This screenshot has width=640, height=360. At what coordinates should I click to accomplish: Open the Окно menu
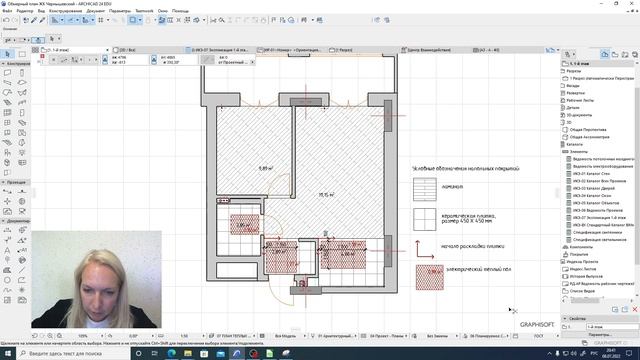pyautogui.click(x=162, y=11)
